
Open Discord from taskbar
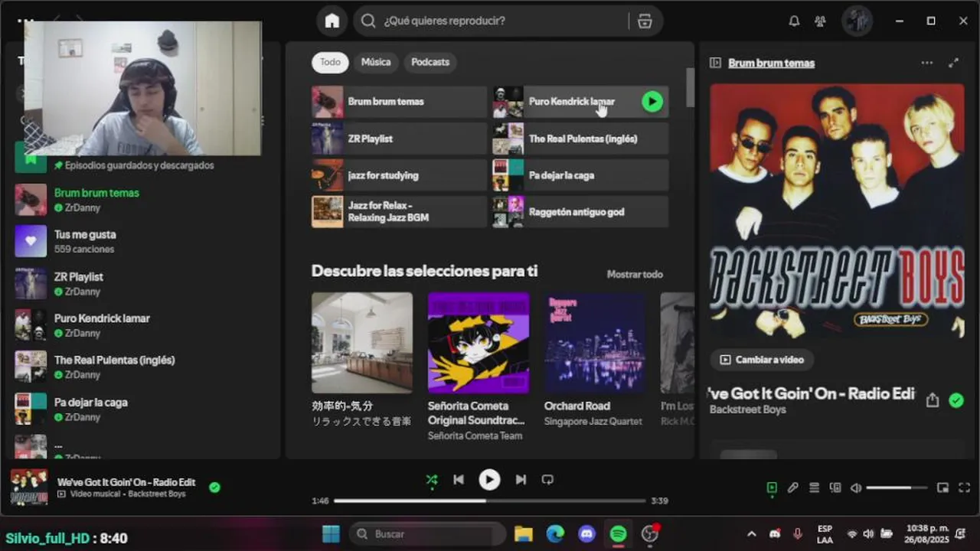pyautogui.click(x=587, y=533)
